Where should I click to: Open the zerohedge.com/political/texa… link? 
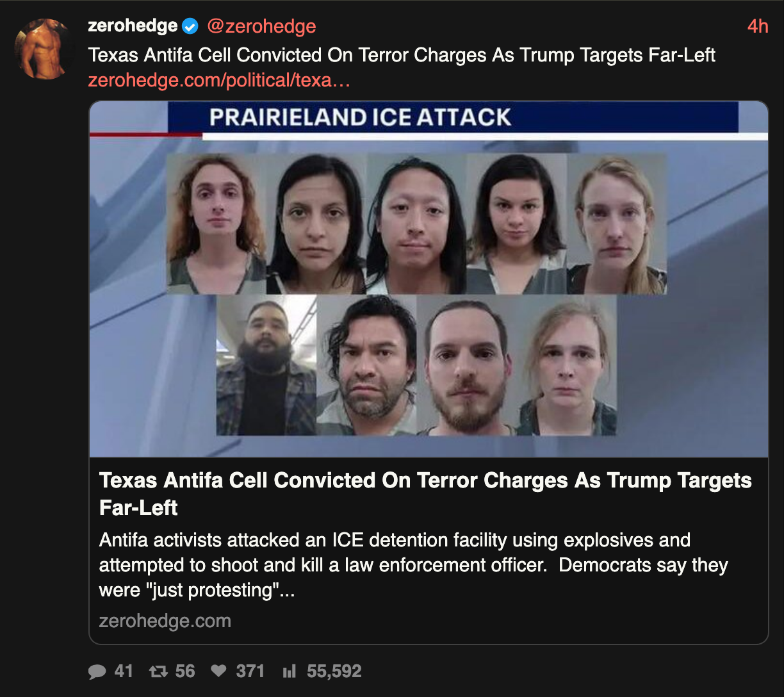(219, 81)
